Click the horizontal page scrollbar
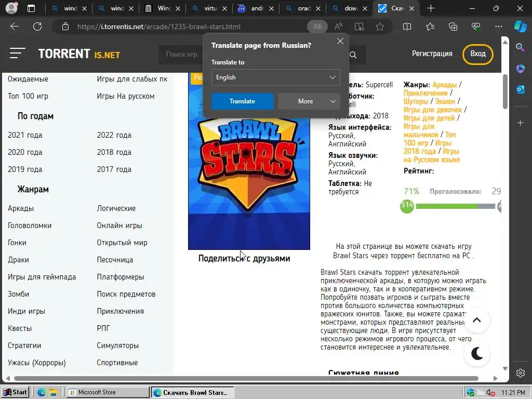Viewport: 532px width, 399px height. coord(246,378)
